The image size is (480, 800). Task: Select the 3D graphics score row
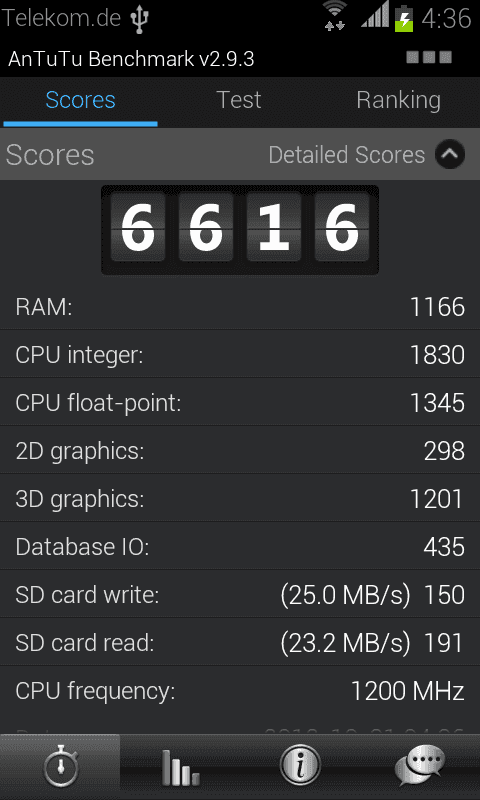[x=240, y=498]
